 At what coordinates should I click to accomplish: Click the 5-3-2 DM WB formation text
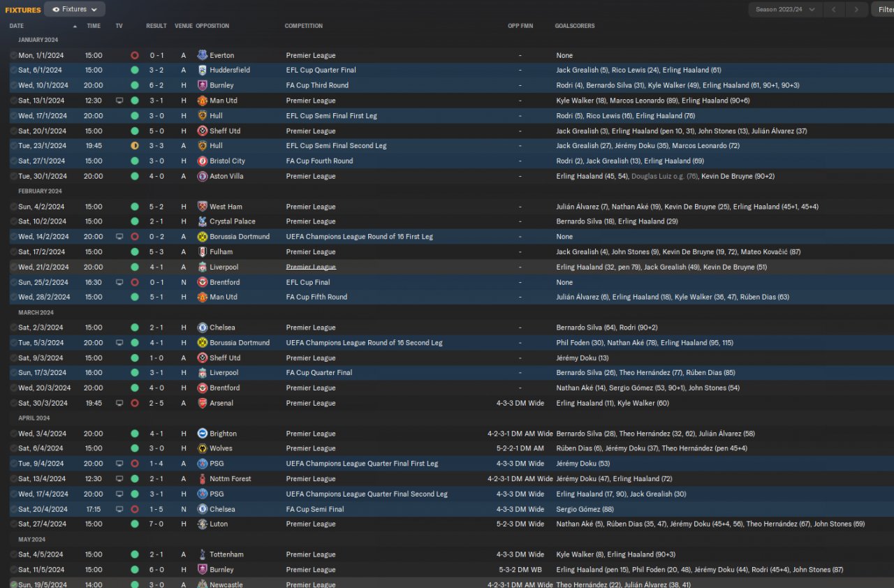pyautogui.click(x=520, y=570)
